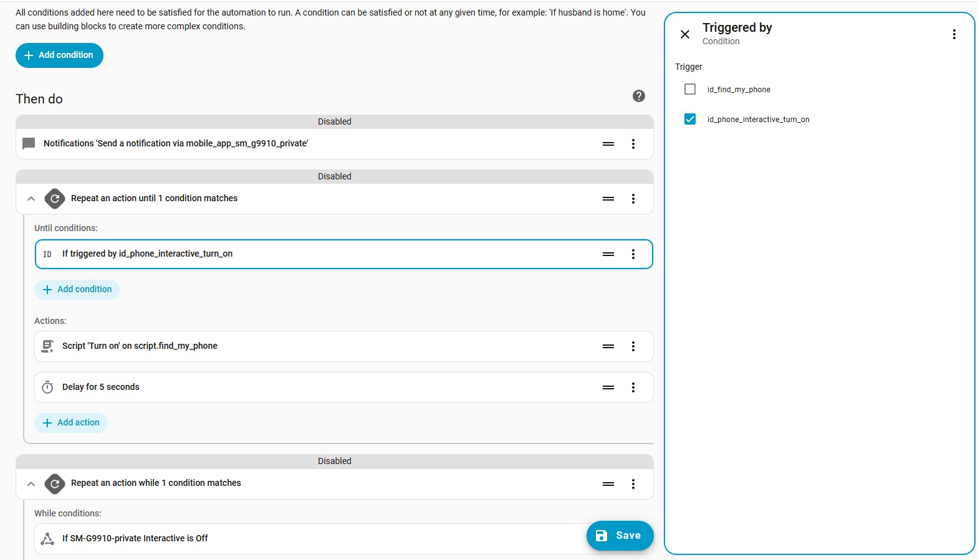978x560 pixels.
Task: Open Repeat while action three-dot menu
Action: (x=633, y=484)
